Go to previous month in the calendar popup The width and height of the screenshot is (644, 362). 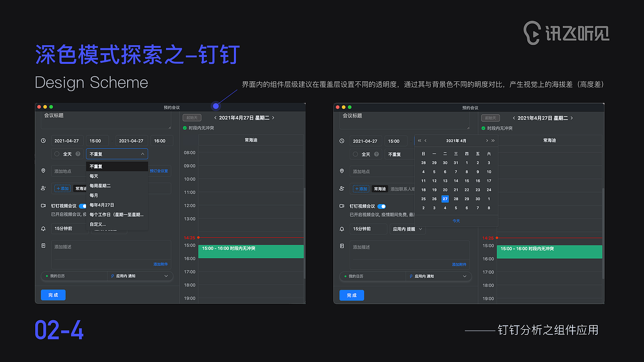click(426, 141)
